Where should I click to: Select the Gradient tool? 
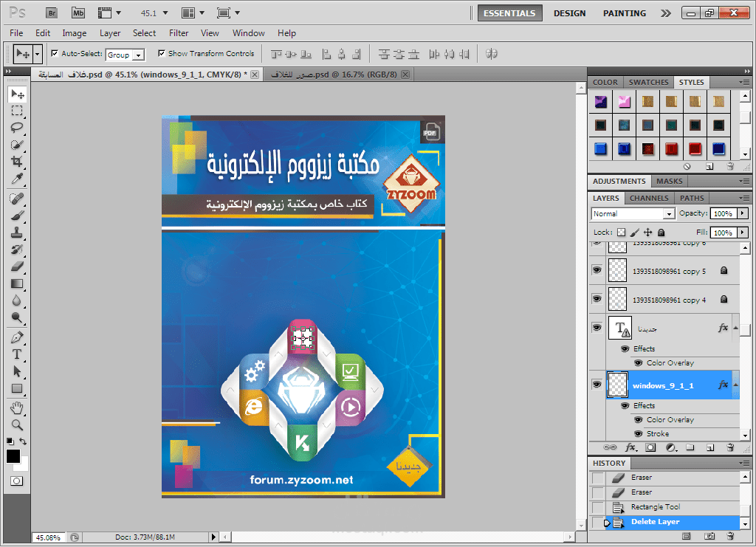(17, 283)
